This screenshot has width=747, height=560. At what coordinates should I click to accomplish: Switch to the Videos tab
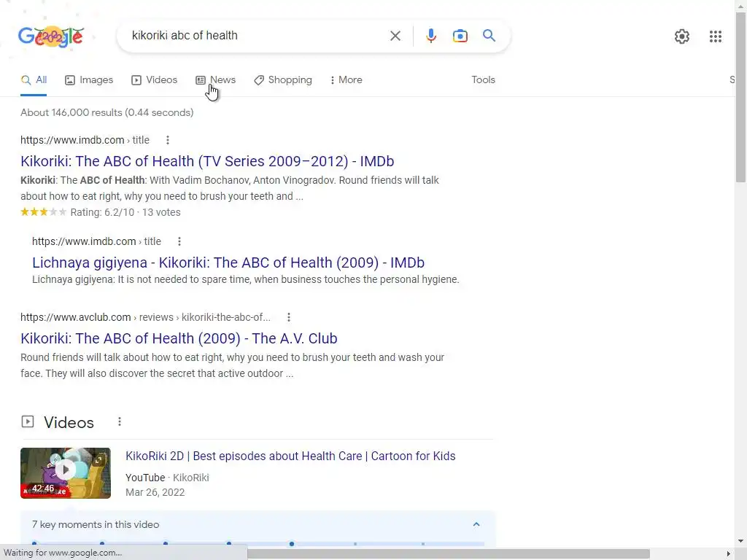[155, 80]
